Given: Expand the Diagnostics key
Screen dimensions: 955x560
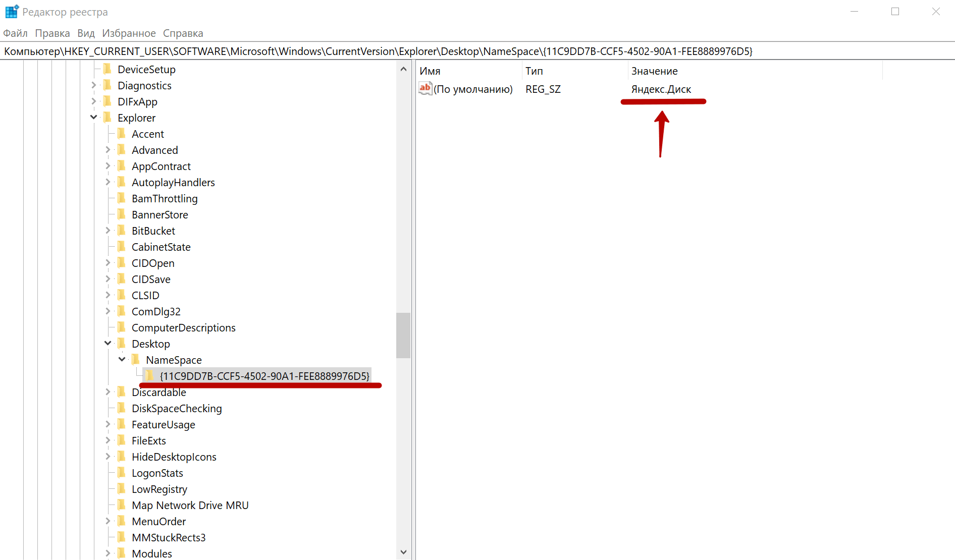Looking at the screenshot, I should click(93, 85).
